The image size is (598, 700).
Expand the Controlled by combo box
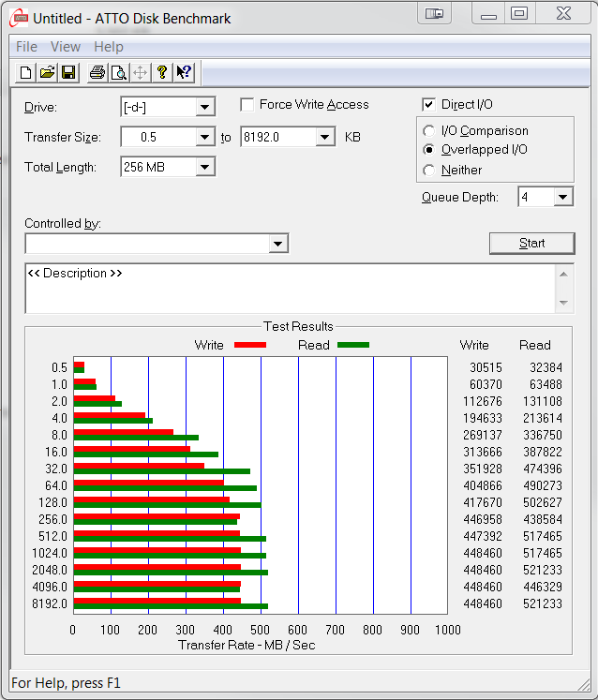pyautogui.click(x=277, y=245)
